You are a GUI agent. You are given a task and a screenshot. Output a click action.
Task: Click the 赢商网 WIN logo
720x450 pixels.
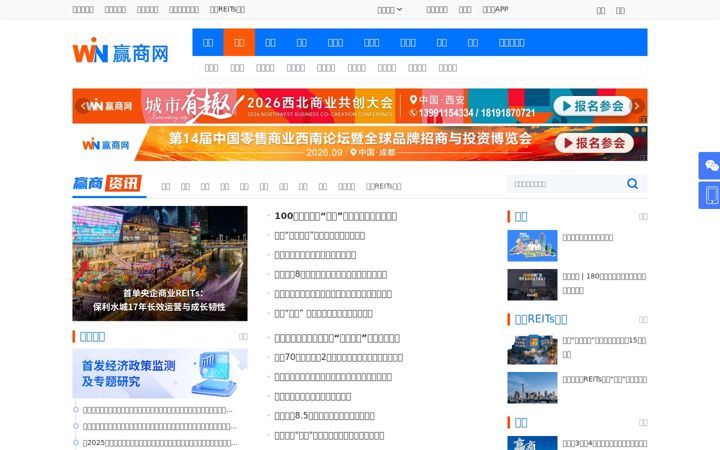(120, 51)
